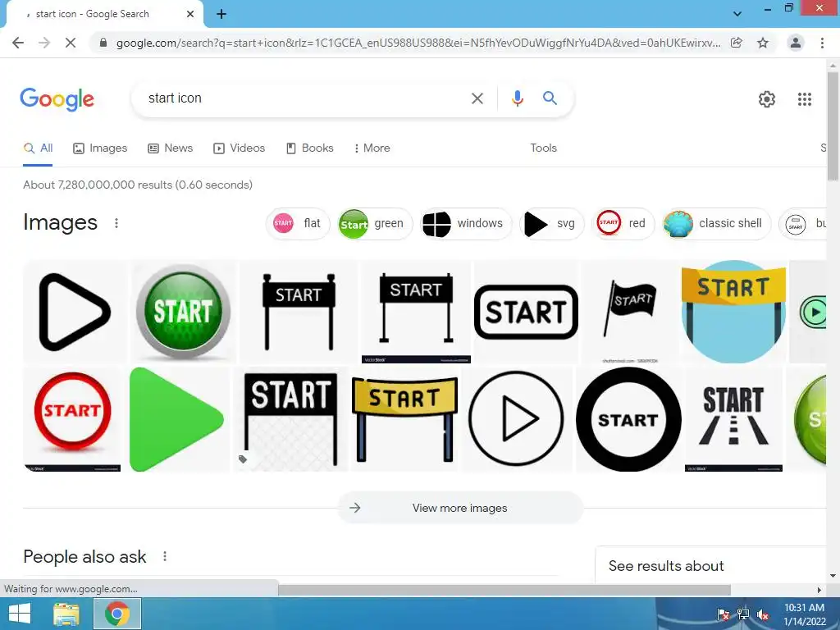Bookmark this page with the star icon

(763, 43)
